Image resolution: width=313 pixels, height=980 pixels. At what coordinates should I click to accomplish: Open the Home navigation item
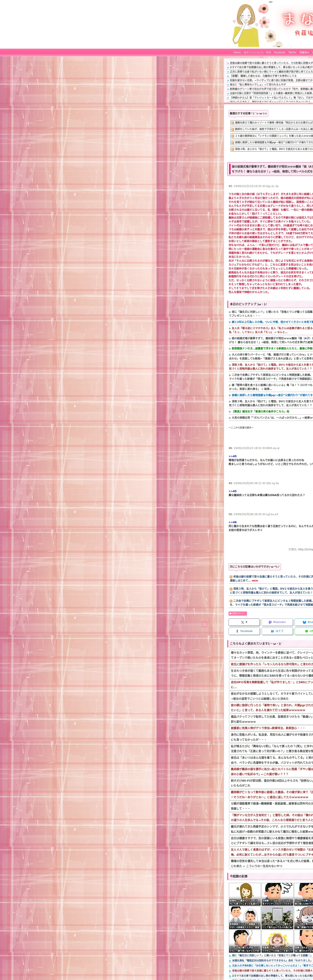tap(237, 52)
